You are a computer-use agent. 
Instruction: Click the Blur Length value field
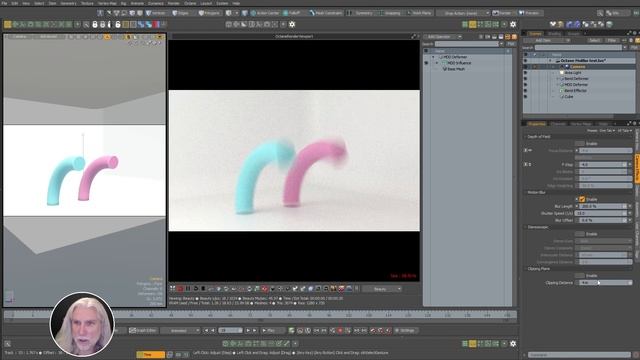603,207
